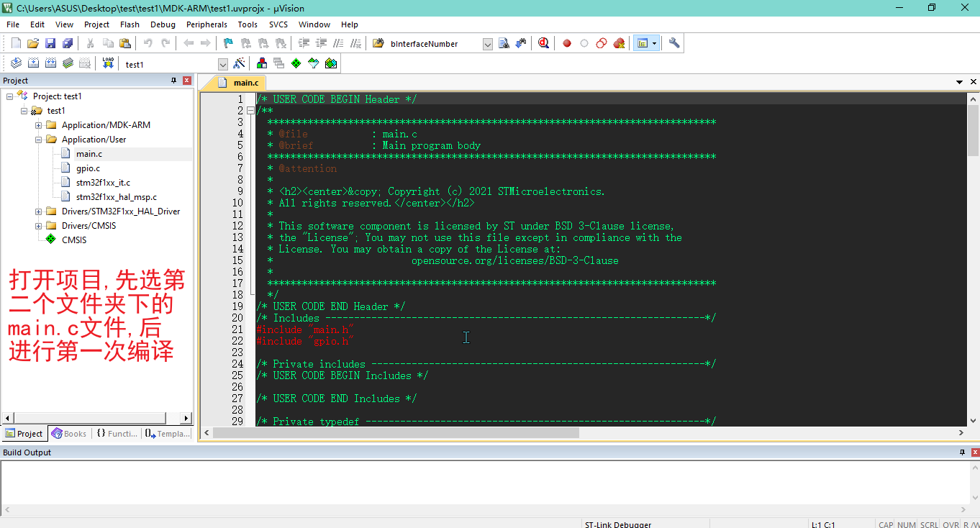Redo the last edit
The height and width of the screenshot is (528, 980).
click(x=165, y=43)
